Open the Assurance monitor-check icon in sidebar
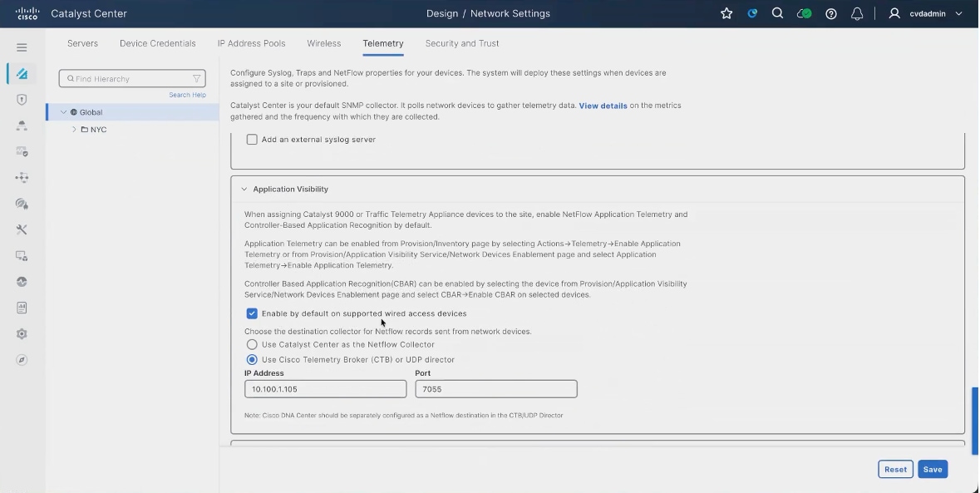Image resolution: width=980 pixels, height=493 pixels. (22, 152)
